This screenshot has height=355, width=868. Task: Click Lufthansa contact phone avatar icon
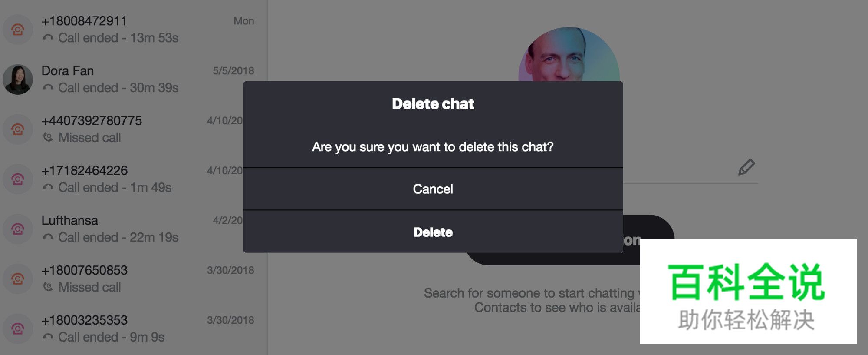(x=18, y=229)
